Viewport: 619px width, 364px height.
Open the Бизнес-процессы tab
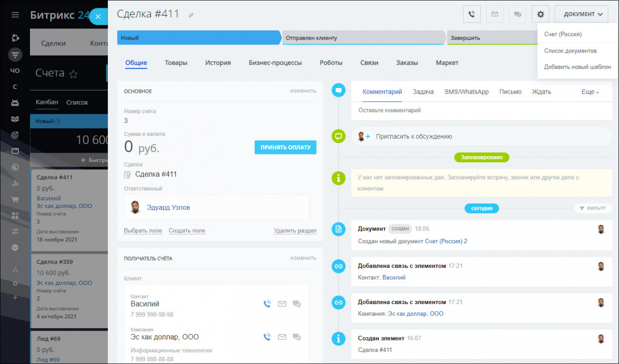(x=275, y=63)
